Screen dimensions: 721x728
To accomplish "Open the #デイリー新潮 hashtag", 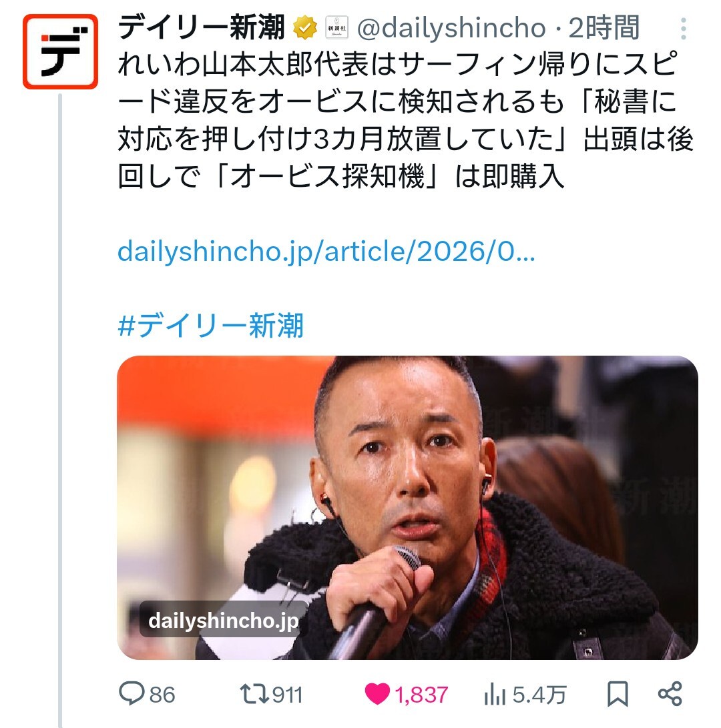I will (x=211, y=326).
